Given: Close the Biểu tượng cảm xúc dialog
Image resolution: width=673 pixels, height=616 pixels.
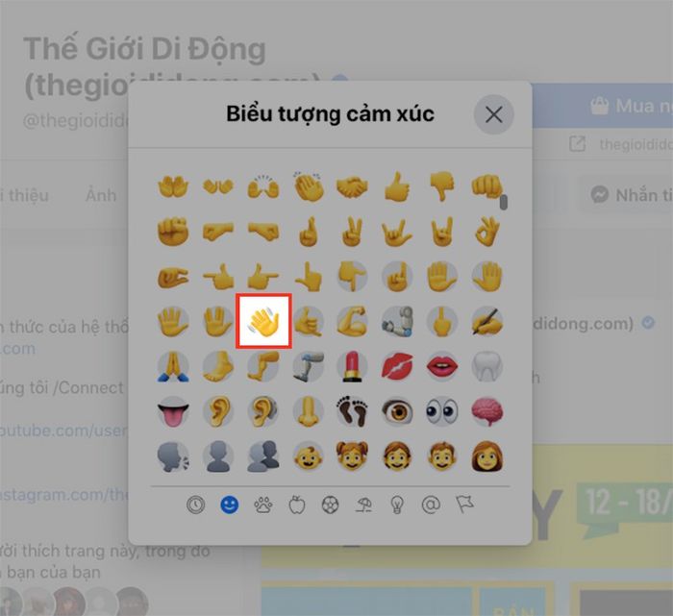Looking at the screenshot, I should click(x=493, y=114).
